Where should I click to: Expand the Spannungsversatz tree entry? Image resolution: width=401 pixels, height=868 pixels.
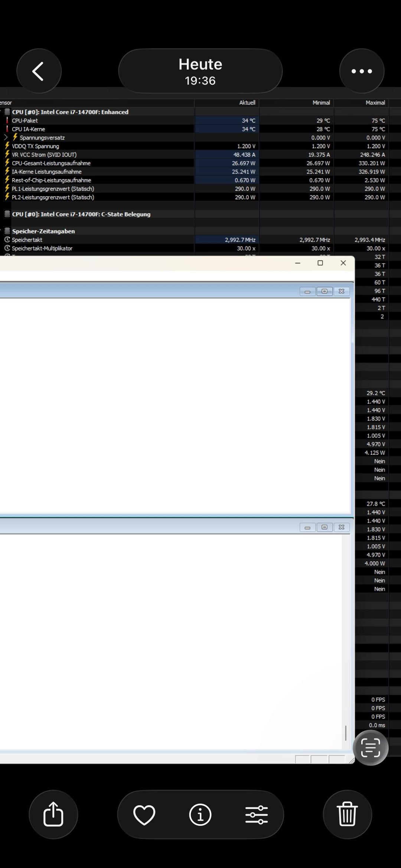point(6,137)
